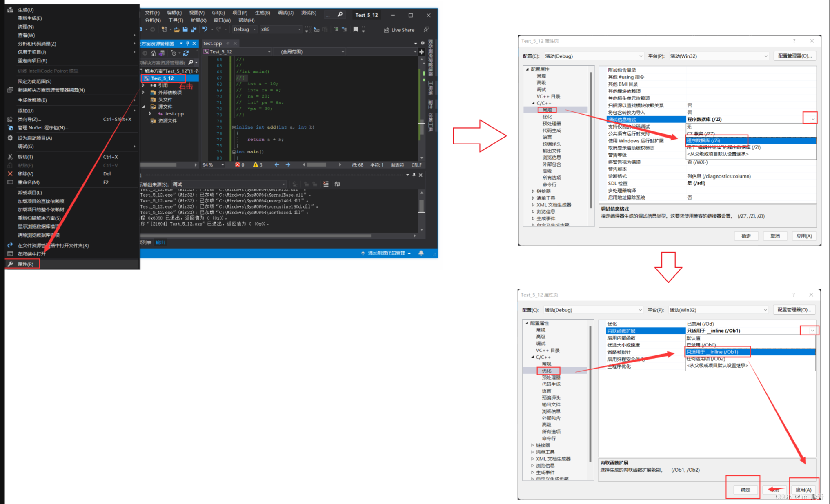Click the navigate backward blue arrow
Screen dimensions: 830x504
(277, 165)
